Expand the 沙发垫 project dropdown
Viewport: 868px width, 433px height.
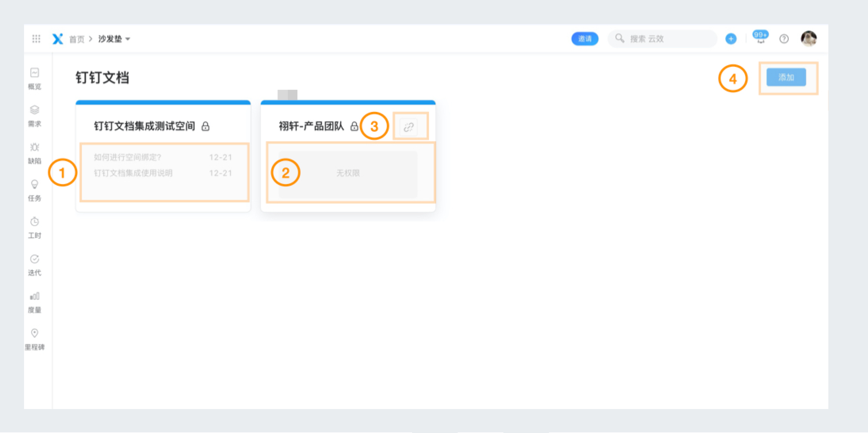tap(114, 39)
